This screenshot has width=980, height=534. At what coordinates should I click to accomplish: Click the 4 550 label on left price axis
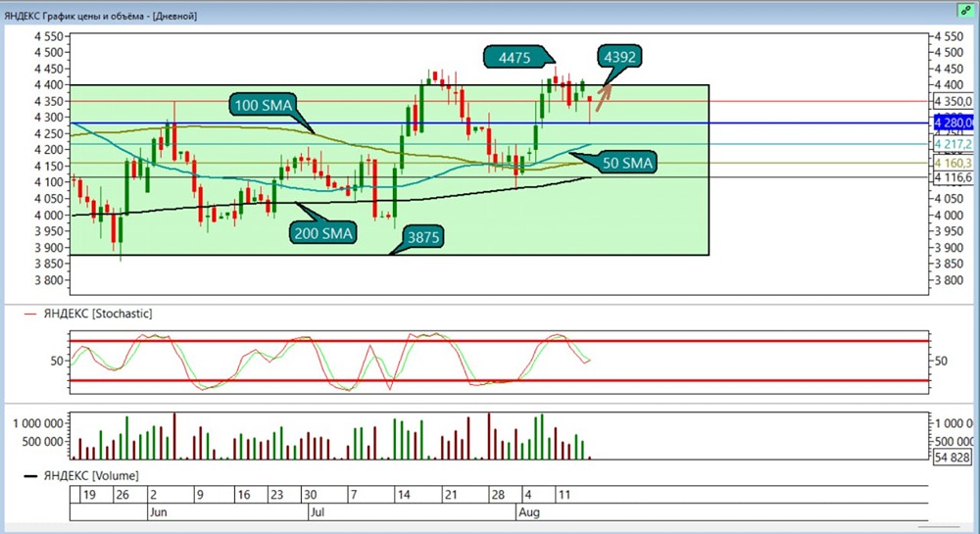(x=49, y=36)
